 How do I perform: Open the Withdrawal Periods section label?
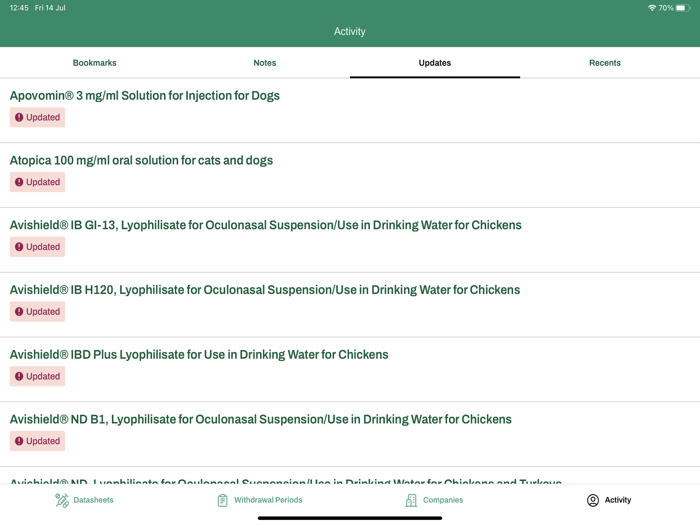[x=268, y=500]
